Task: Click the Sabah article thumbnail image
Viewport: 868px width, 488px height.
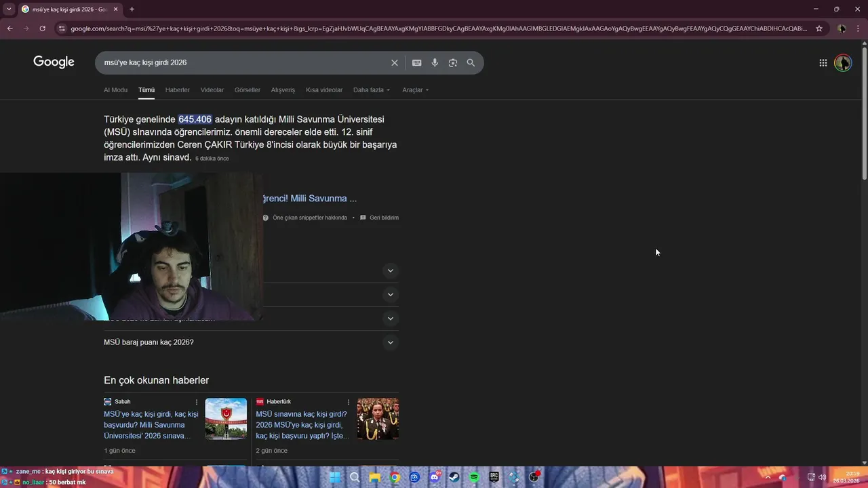Action: point(226,419)
